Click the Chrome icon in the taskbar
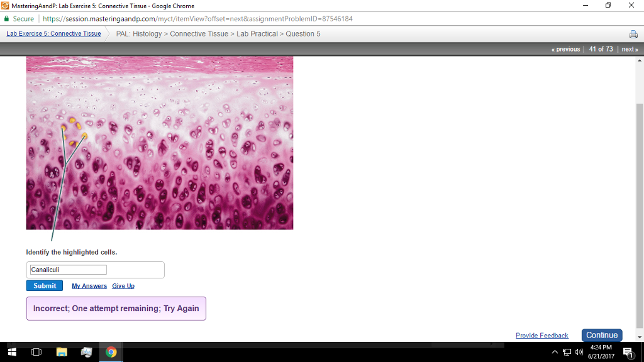The height and width of the screenshot is (362, 644). [x=111, y=353]
